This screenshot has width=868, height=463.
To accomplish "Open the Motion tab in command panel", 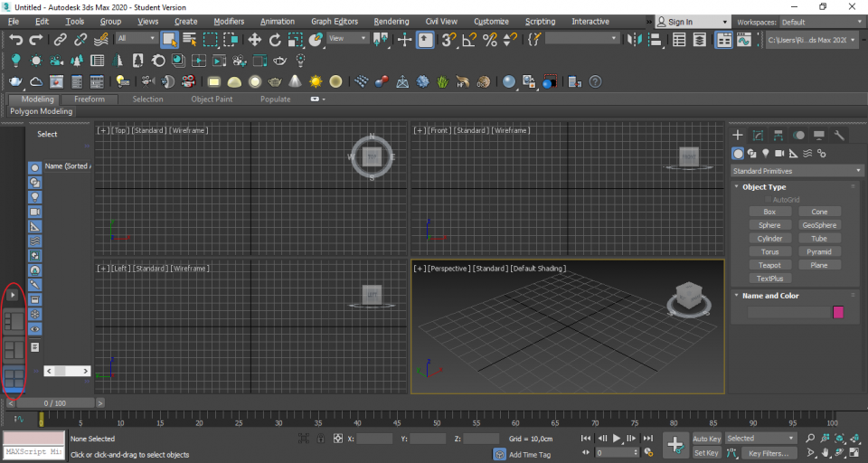I will tap(798, 135).
